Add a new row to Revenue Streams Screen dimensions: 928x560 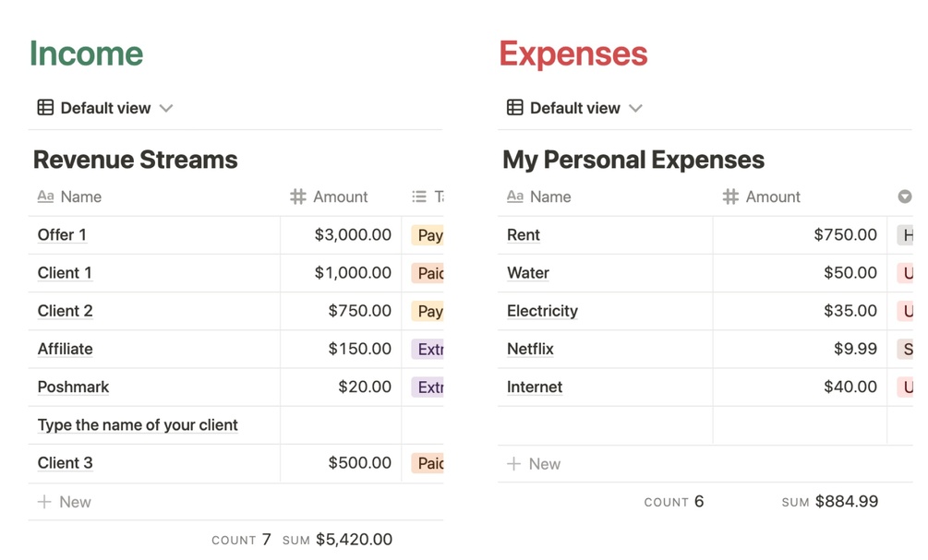pos(65,502)
